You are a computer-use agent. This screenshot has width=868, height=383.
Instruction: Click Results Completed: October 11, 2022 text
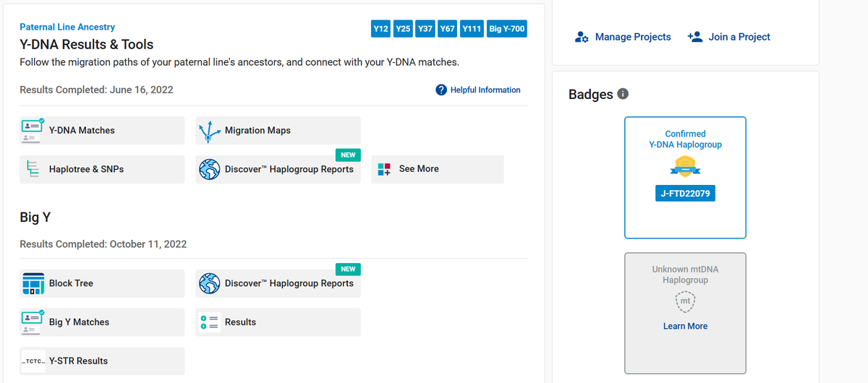point(103,244)
